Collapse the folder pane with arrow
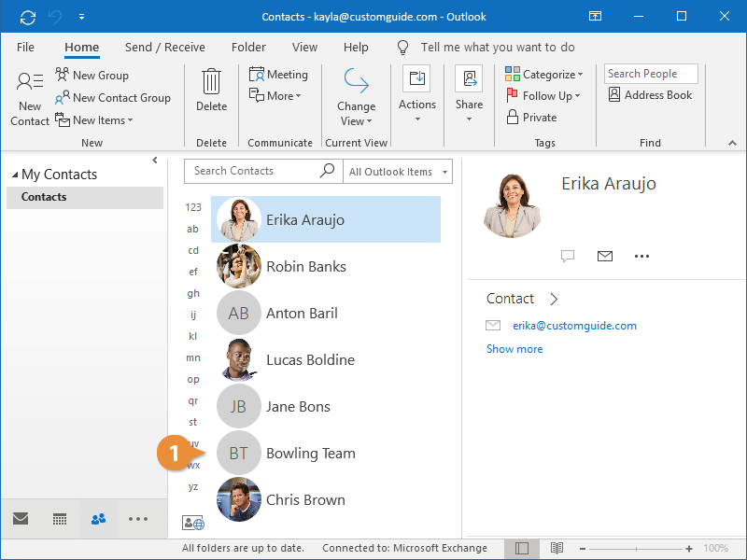 click(155, 160)
